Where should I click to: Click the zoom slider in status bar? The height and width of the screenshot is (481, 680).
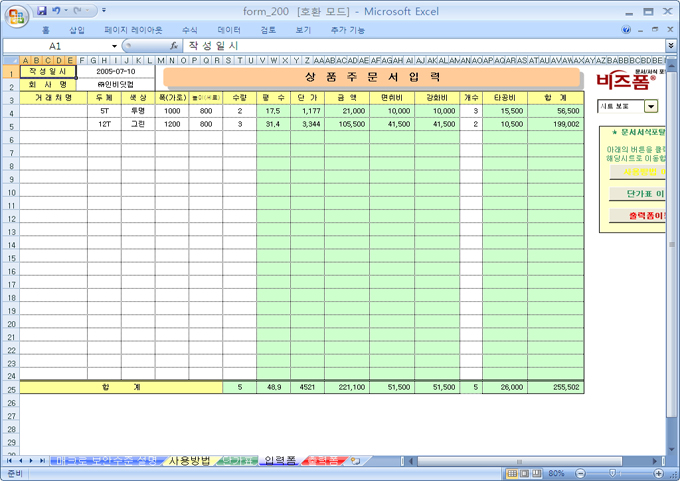coord(620,473)
